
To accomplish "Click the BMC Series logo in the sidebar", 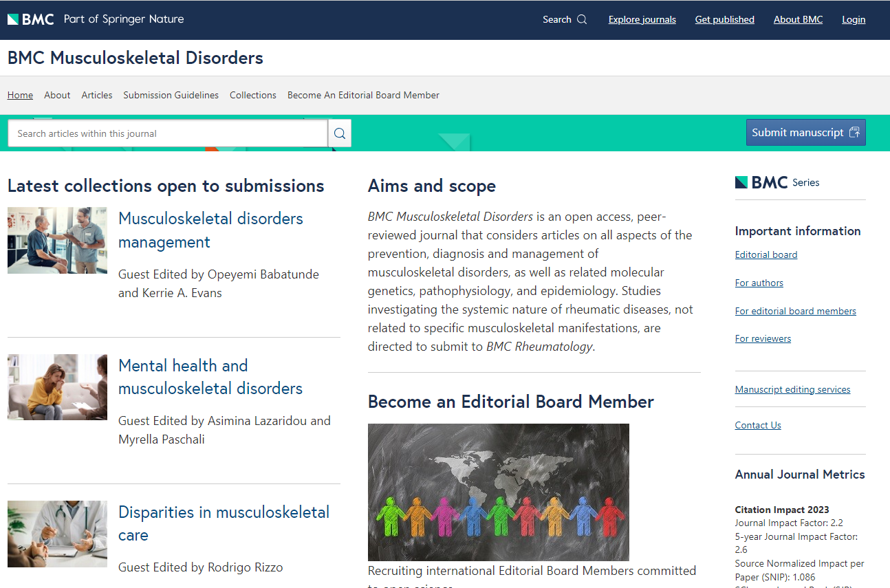I will click(x=777, y=182).
